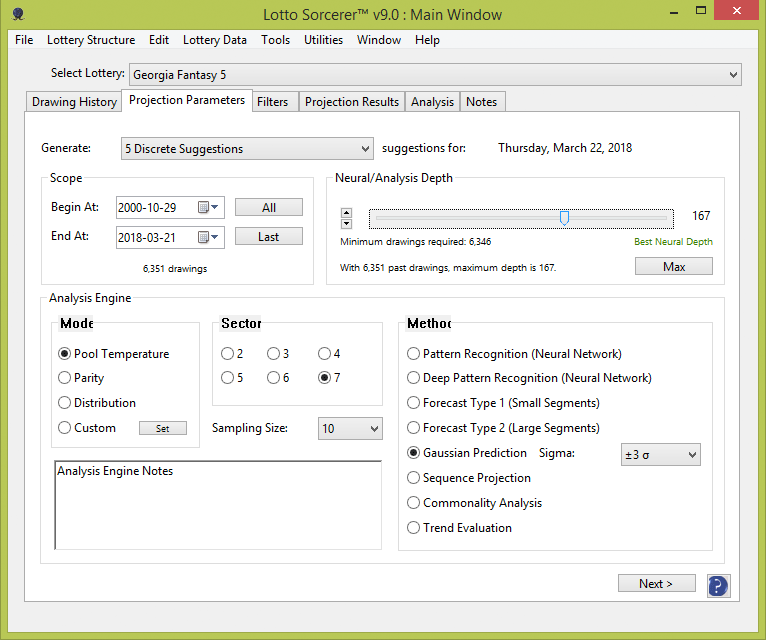Click the Last scope button
Screen dimensions: 766x640
click(x=269, y=236)
